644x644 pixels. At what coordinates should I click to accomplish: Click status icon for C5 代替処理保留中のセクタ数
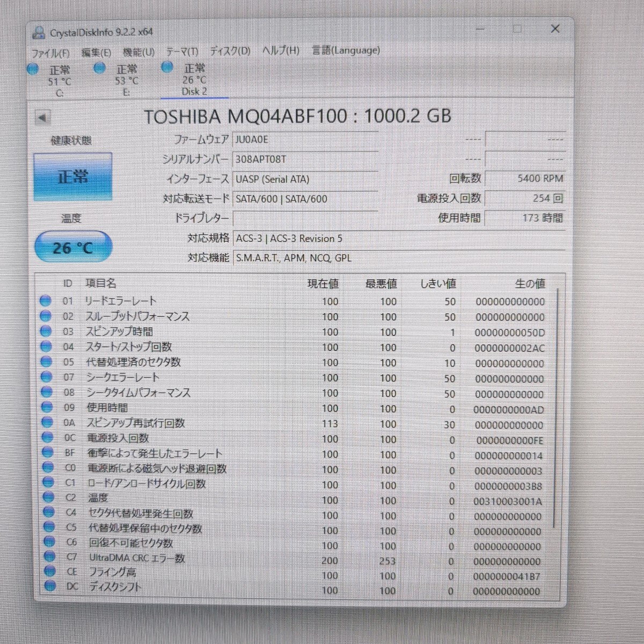pyautogui.click(x=49, y=527)
